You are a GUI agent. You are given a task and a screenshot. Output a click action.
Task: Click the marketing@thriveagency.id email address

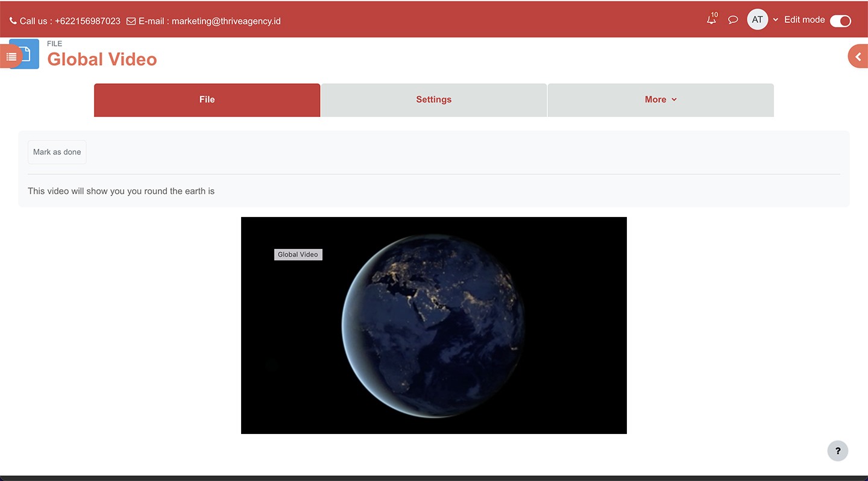point(226,21)
